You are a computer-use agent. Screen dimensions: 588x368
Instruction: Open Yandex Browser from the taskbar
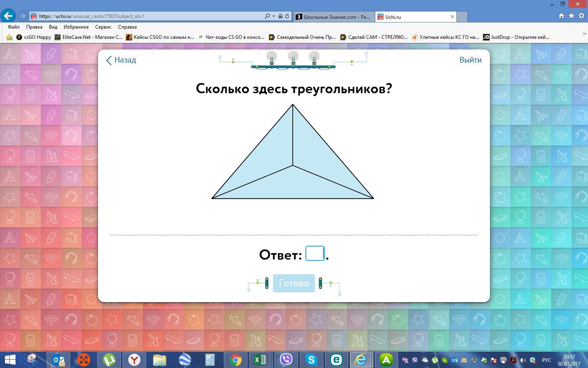(x=134, y=360)
